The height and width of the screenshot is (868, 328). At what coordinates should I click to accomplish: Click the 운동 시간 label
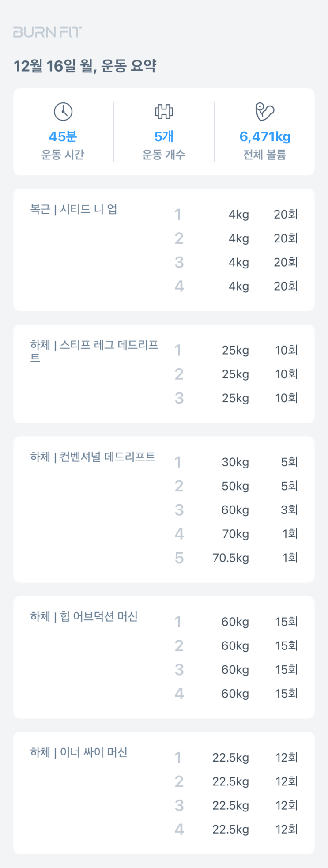click(x=63, y=155)
